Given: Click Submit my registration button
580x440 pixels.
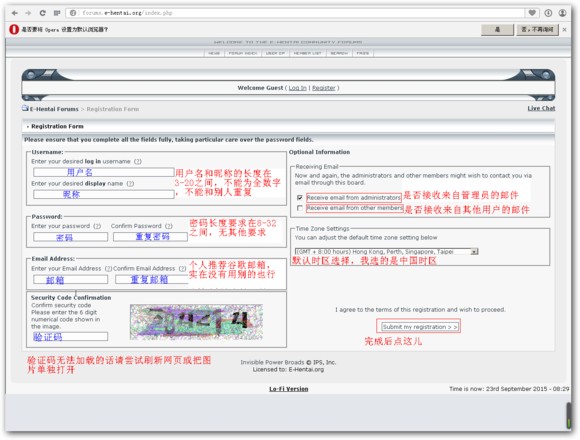Looking at the screenshot, I should pyautogui.click(x=420, y=327).
